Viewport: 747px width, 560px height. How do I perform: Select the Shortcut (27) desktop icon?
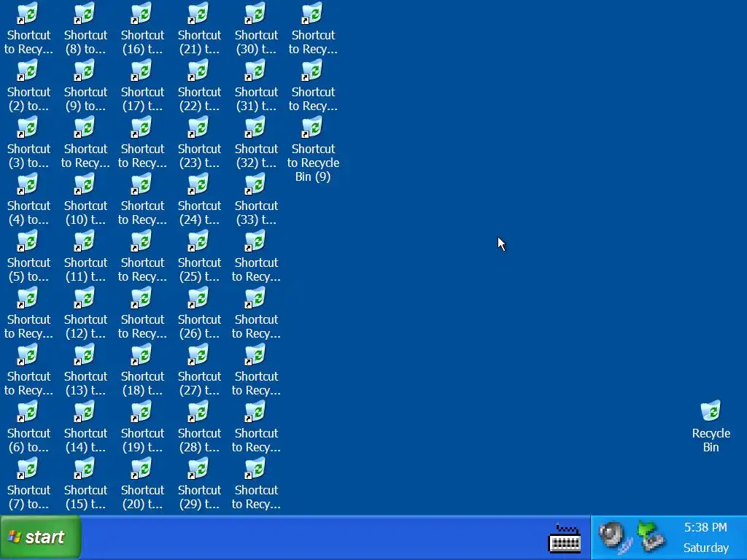pos(200,370)
